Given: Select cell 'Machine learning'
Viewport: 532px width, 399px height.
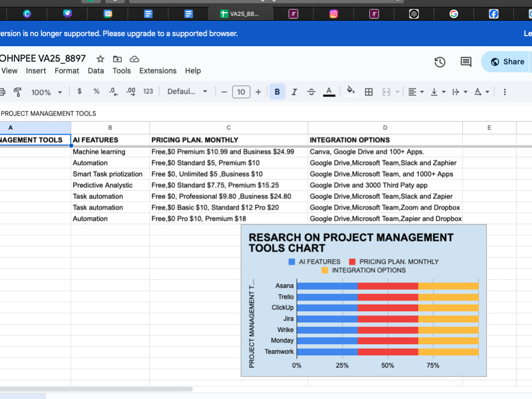Looking at the screenshot, I should click(x=110, y=152).
